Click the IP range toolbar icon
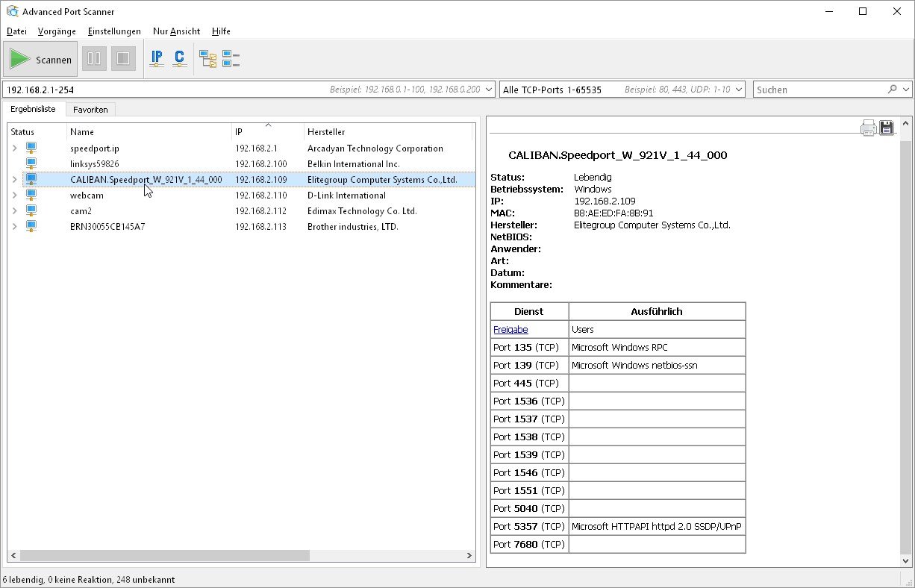 (x=157, y=58)
